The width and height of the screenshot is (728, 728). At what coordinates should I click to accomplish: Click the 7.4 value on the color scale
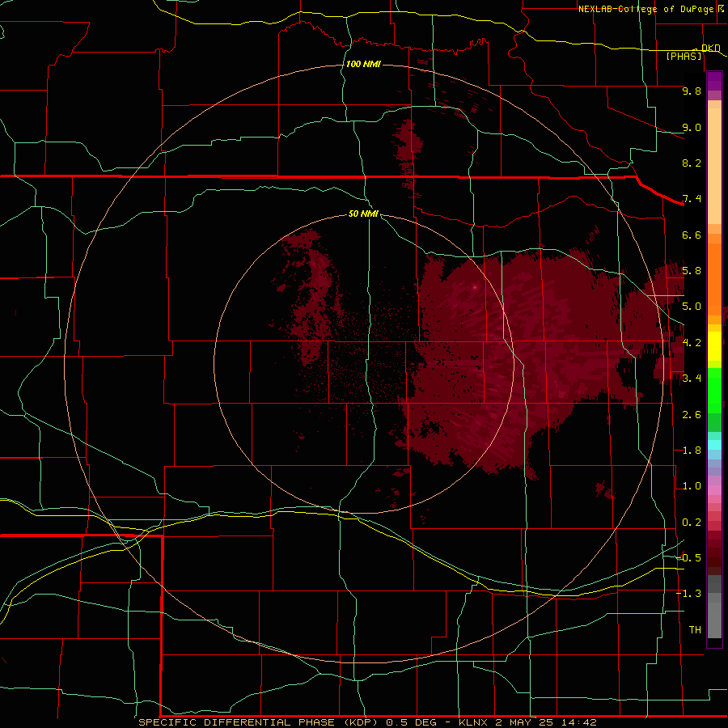coord(692,199)
